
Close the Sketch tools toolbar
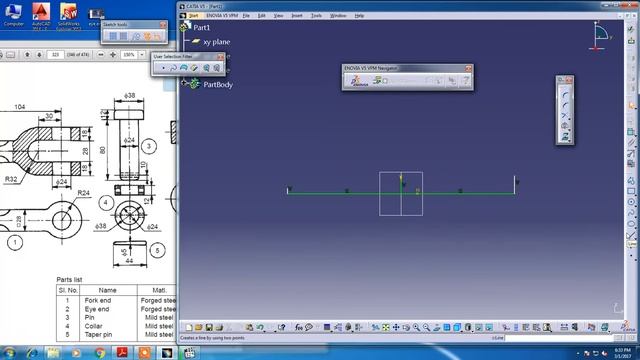[x=163, y=24]
